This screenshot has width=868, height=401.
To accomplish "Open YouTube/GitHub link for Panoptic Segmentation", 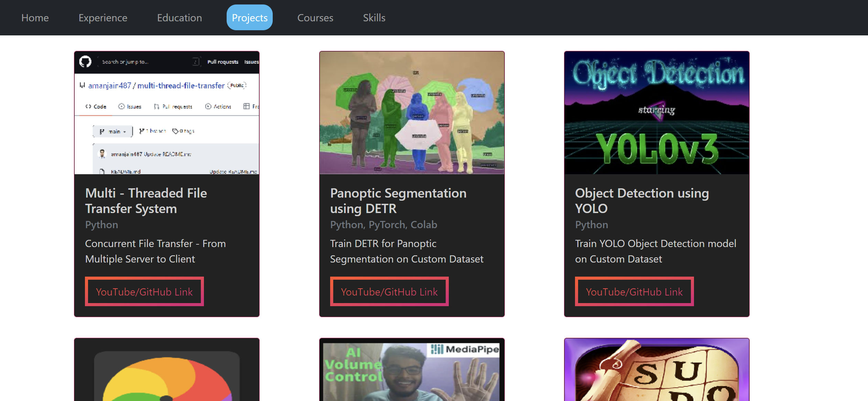I will 389,291.
